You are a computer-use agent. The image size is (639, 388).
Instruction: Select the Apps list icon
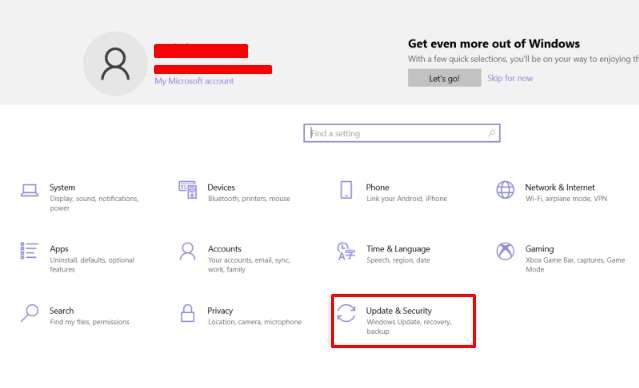(29, 251)
